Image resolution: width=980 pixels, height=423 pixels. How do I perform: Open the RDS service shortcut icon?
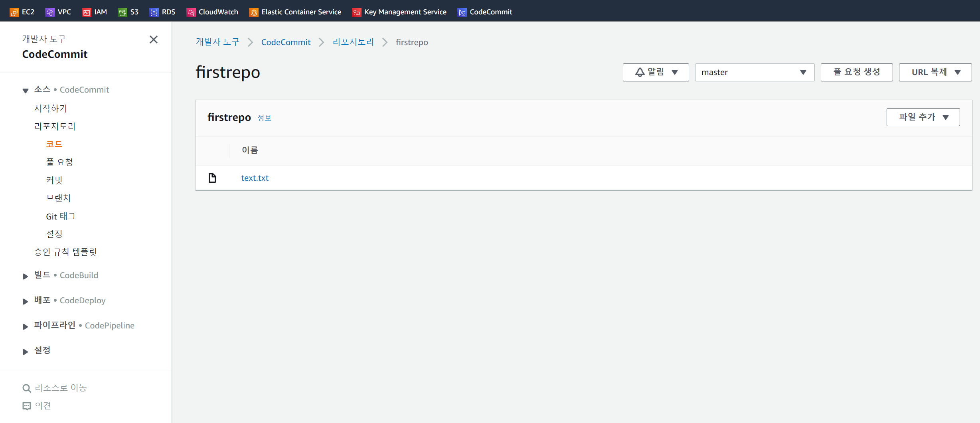coord(154,12)
